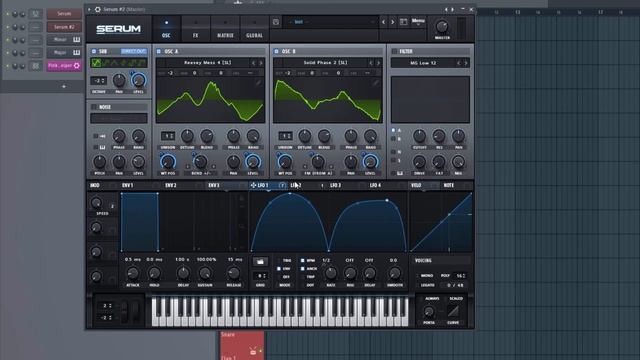Go to the next preset with right arrow

click(x=393, y=22)
